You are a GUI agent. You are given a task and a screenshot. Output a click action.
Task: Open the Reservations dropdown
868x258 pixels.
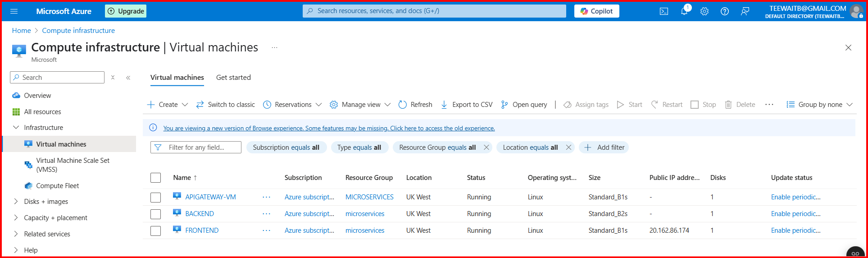pos(293,105)
